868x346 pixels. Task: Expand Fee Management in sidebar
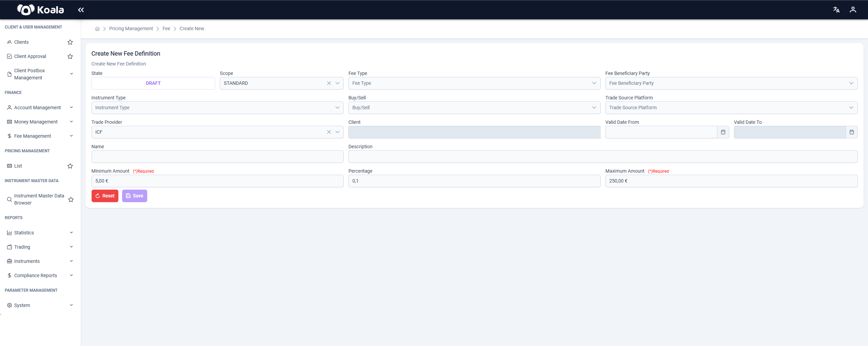40,136
